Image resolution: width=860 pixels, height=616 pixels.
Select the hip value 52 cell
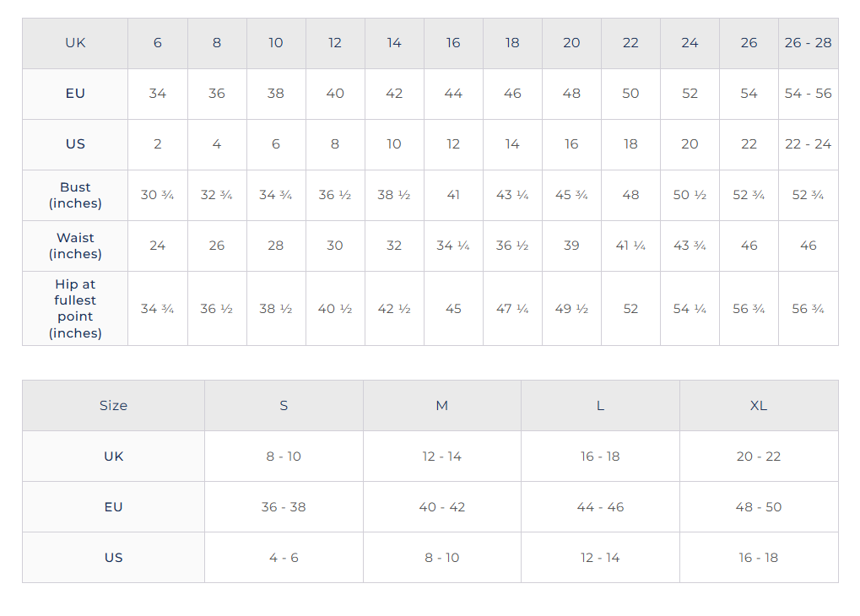click(630, 308)
